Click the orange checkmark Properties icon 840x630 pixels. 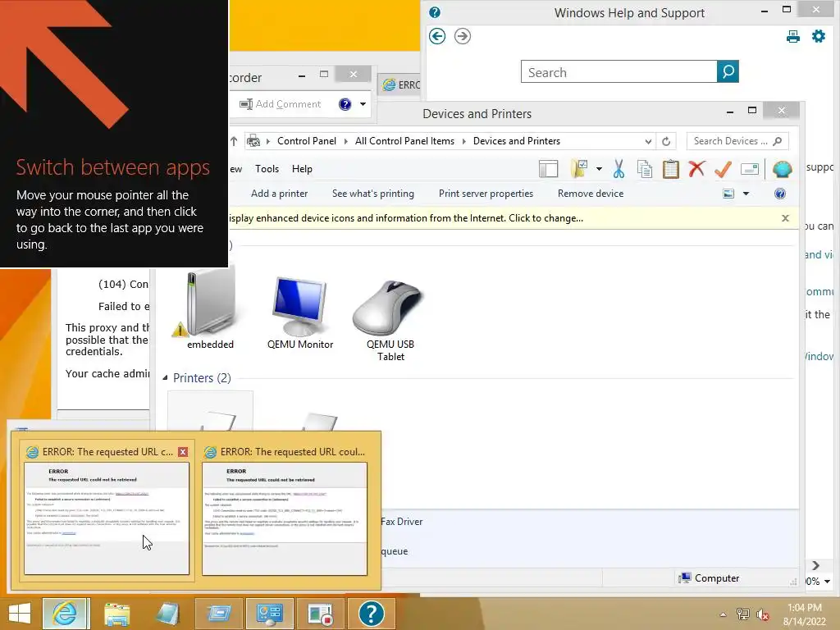click(723, 169)
